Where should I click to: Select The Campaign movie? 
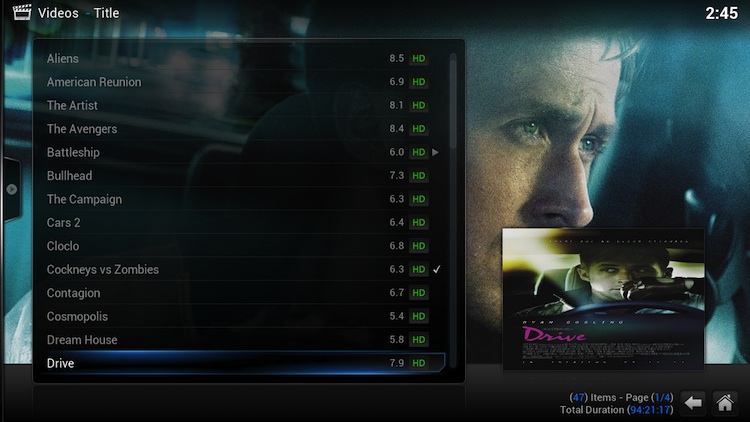tap(243, 199)
